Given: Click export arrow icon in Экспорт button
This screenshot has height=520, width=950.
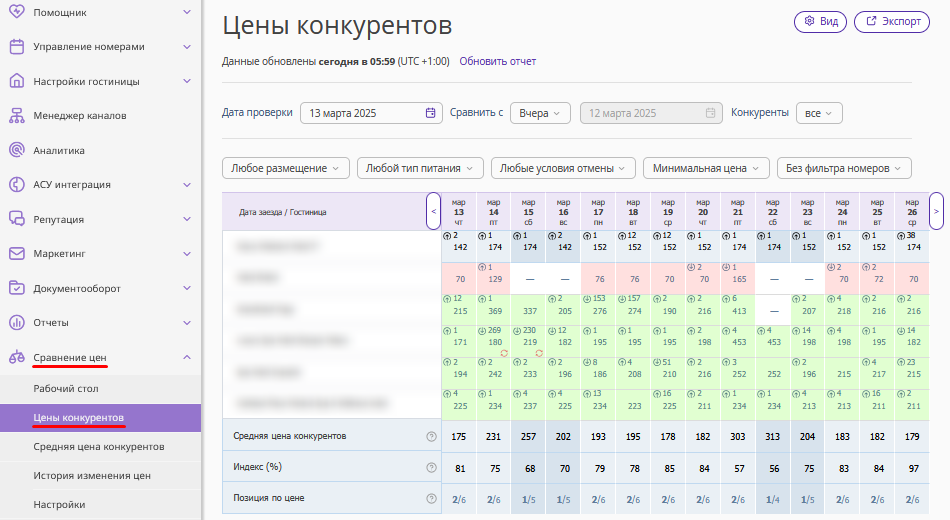Looking at the screenshot, I should tap(871, 21).
